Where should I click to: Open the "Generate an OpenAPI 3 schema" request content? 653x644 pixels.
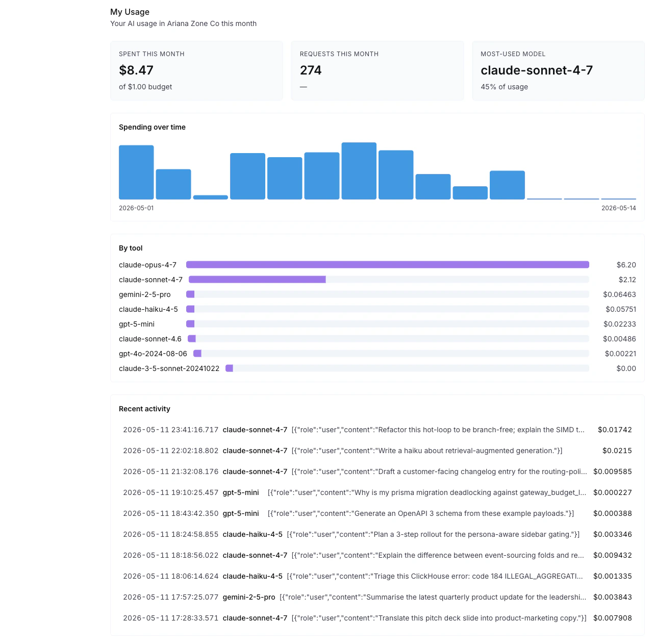click(421, 513)
